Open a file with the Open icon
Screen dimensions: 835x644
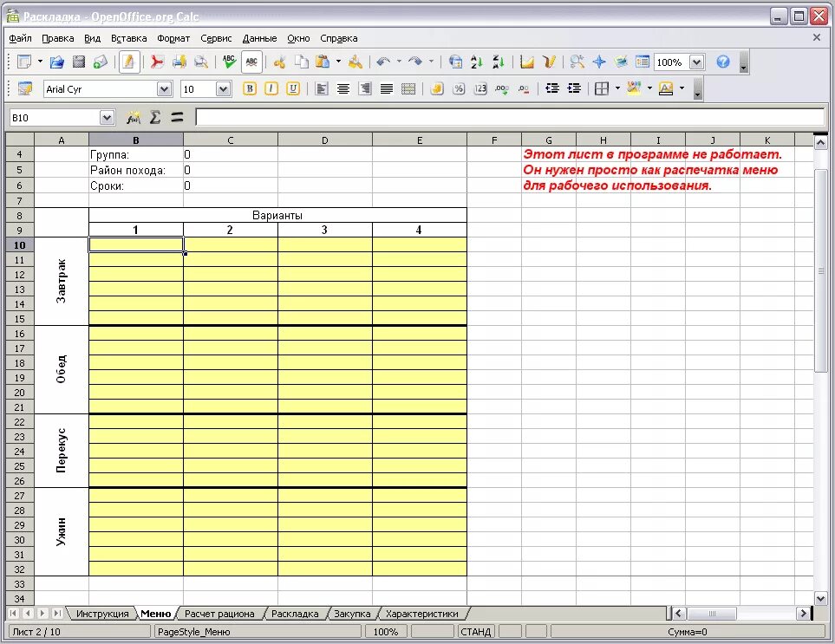pyautogui.click(x=57, y=62)
